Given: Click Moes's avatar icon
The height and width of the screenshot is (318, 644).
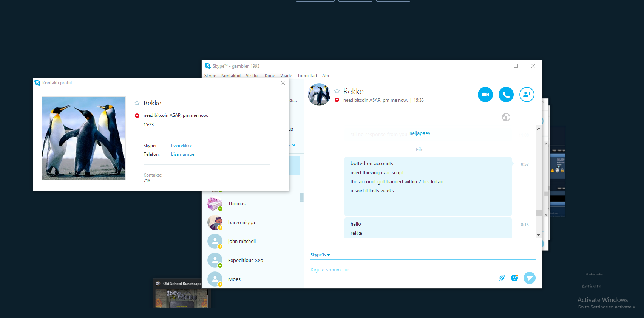Looking at the screenshot, I should click(215, 279).
